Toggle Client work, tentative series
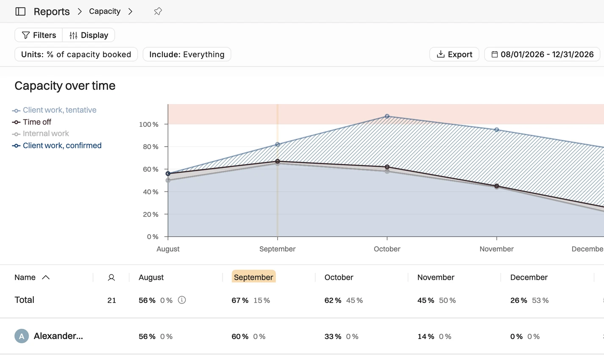Viewport: 604px width, 364px height. 54,110
